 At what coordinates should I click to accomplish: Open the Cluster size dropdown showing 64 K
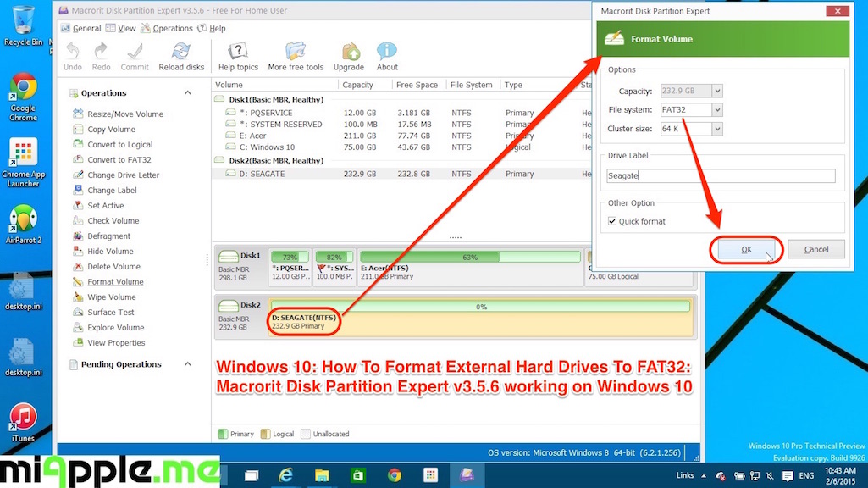click(719, 128)
